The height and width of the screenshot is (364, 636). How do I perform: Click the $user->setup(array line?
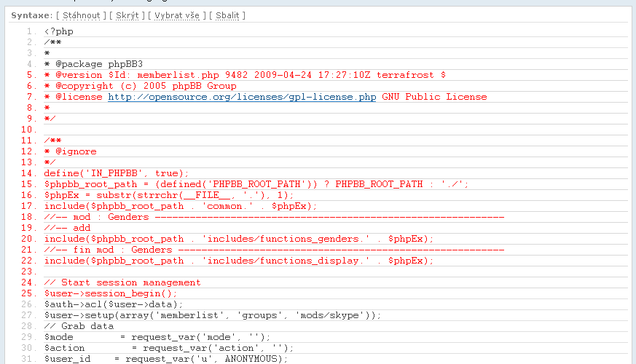(213, 315)
